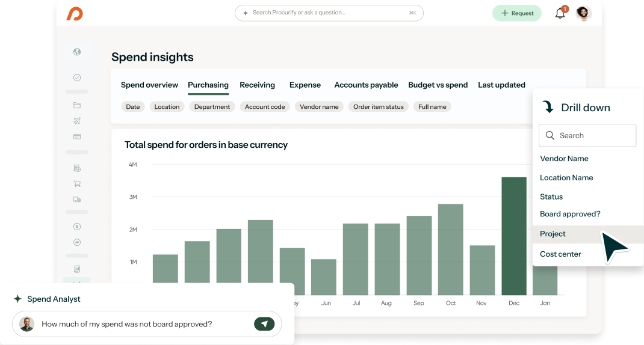Choose Status in drill down list
Viewport: 644px width, 345px height.
551,197
